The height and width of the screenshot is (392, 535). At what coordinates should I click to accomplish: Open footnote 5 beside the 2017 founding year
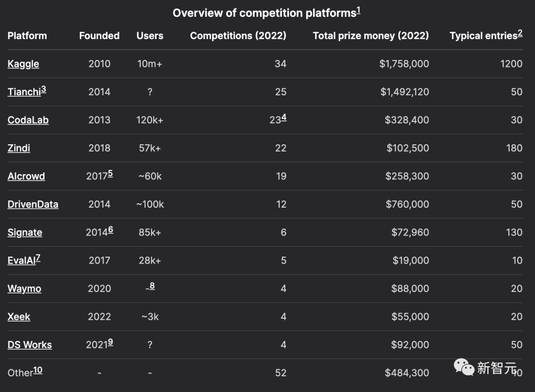(110, 173)
